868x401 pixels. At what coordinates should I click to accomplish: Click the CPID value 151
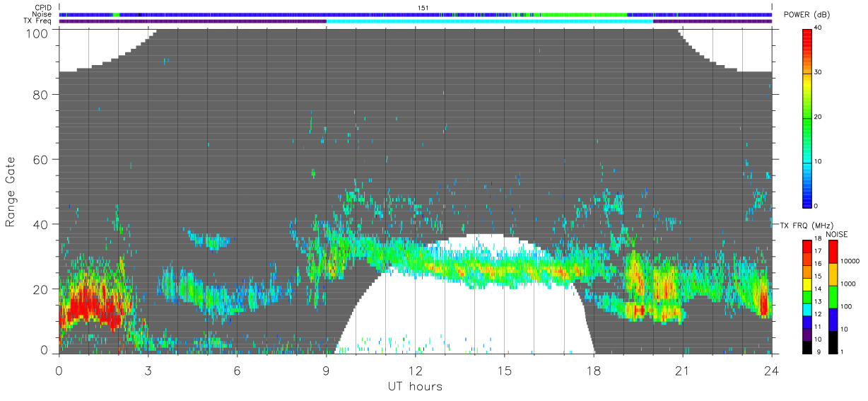(424, 8)
